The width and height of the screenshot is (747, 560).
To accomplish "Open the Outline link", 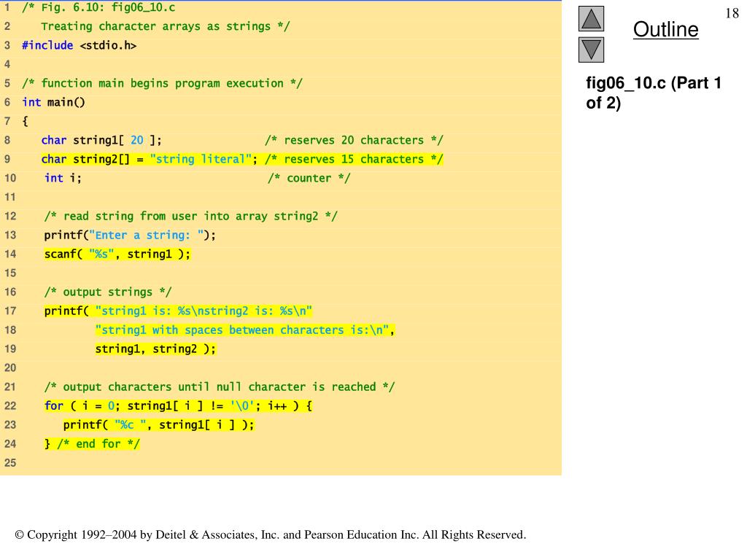I will 665,29.
